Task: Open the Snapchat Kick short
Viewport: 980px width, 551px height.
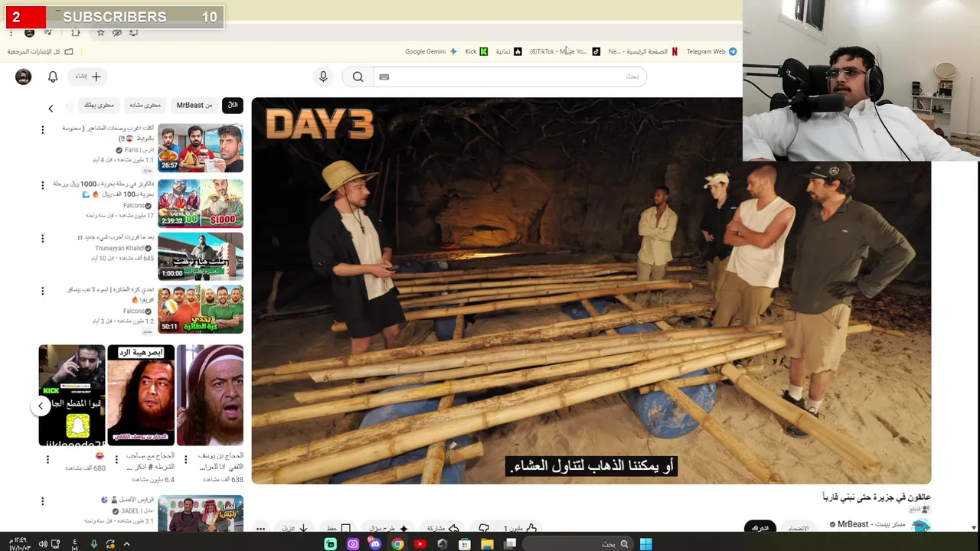Action: [72, 395]
